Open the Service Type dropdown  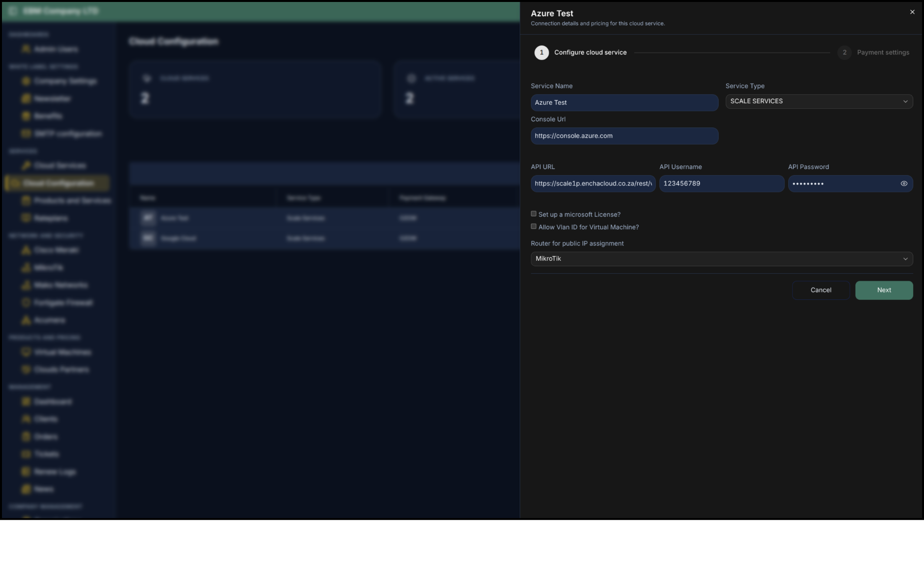819,101
